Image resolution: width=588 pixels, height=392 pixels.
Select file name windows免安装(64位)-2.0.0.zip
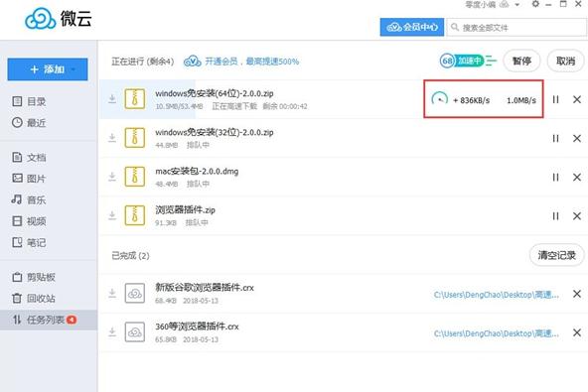click(x=215, y=93)
